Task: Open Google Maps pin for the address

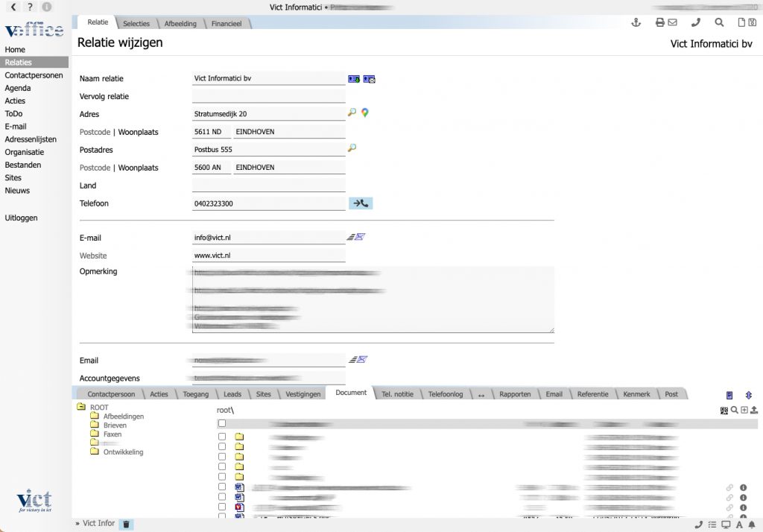Action: pyautogui.click(x=365, y=113)
